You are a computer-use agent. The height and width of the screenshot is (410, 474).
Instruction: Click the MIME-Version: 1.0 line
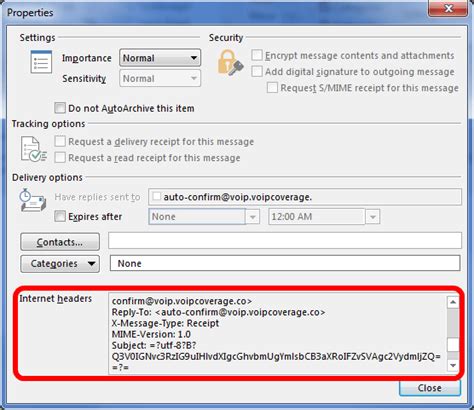click(151, 334)
